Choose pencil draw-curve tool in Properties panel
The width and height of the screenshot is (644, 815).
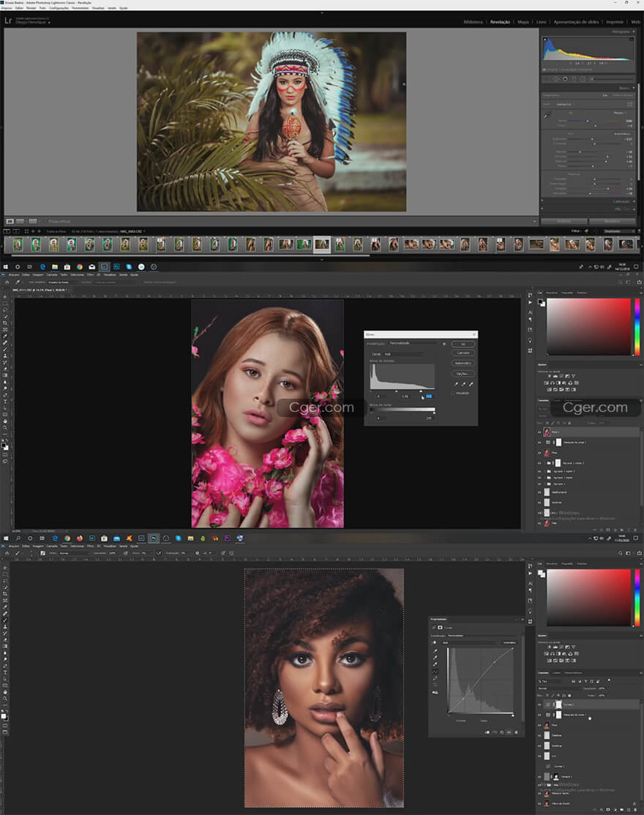[435, 678]
